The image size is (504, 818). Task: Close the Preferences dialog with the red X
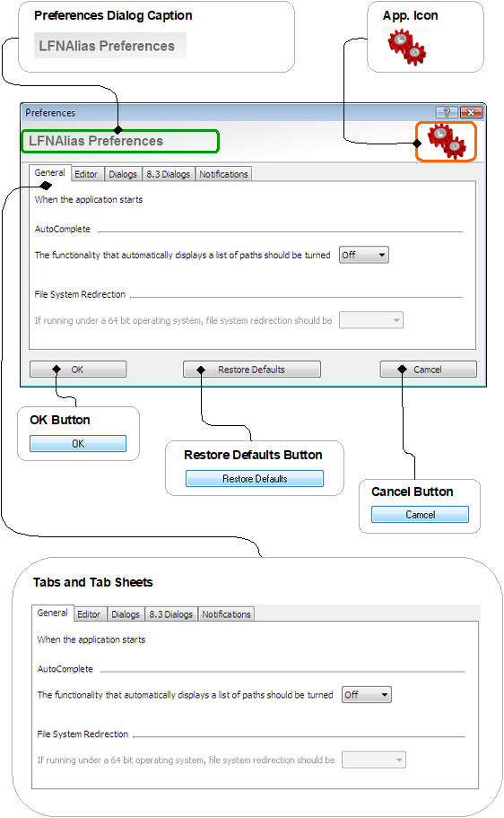pos(471,112)
